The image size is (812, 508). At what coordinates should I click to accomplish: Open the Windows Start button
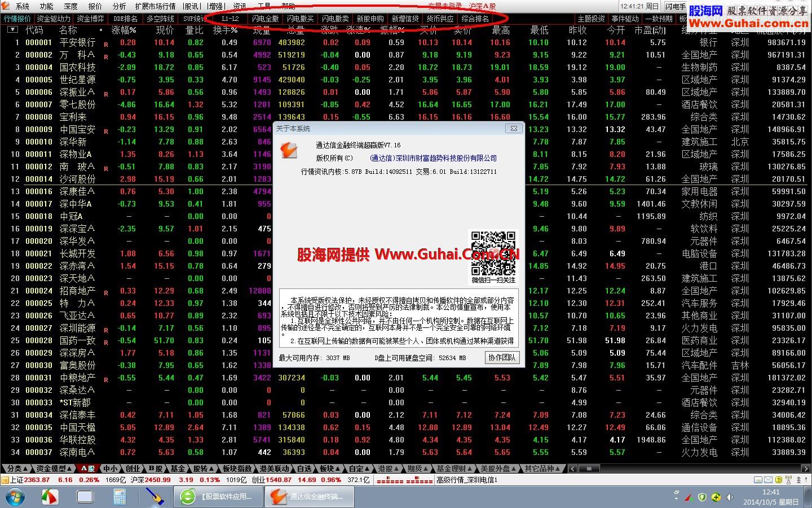(x=15, y=497)
